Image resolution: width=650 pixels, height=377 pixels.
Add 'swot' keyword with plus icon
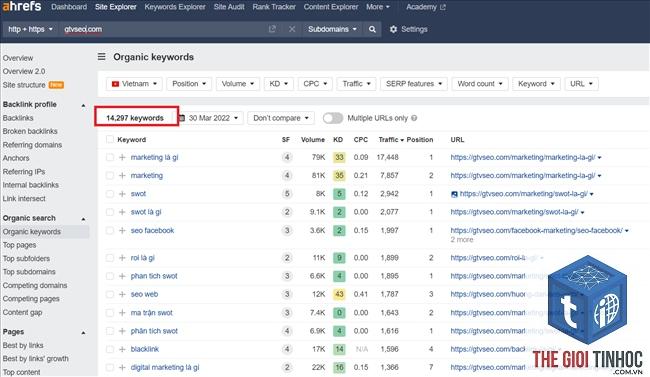tap(122, 194)
